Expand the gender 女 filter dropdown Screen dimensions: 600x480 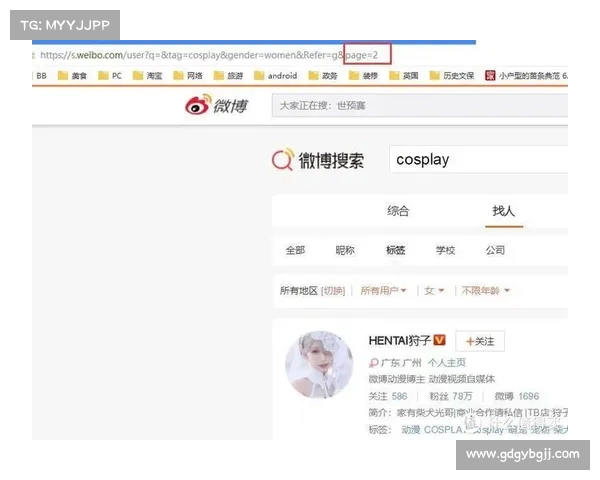tap(434, 291)
